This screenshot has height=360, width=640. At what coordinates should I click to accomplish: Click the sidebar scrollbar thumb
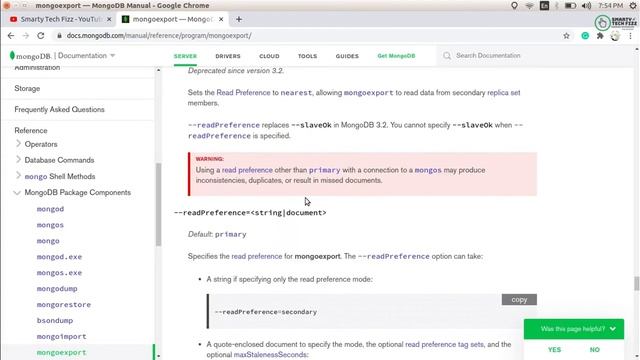click(158, 204)
